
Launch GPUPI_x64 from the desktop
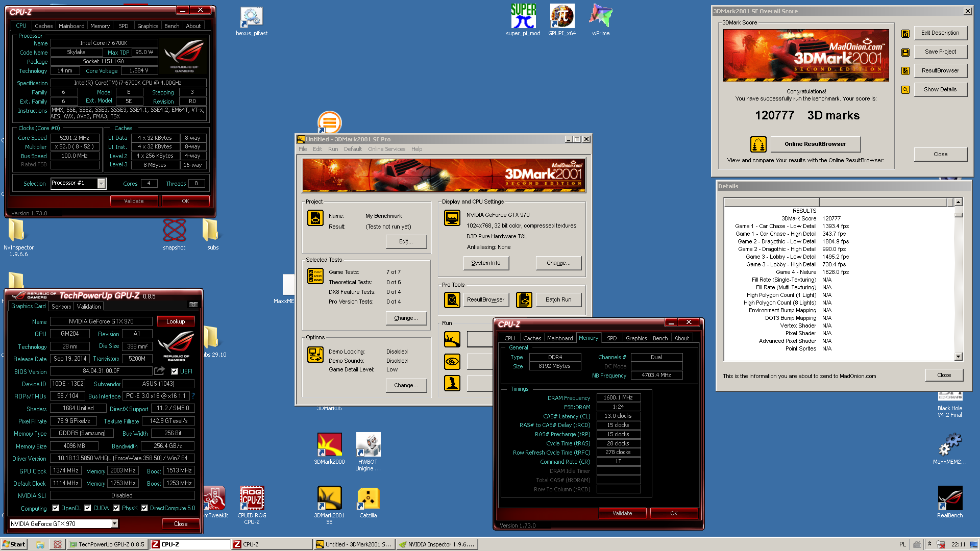(562, 20)
